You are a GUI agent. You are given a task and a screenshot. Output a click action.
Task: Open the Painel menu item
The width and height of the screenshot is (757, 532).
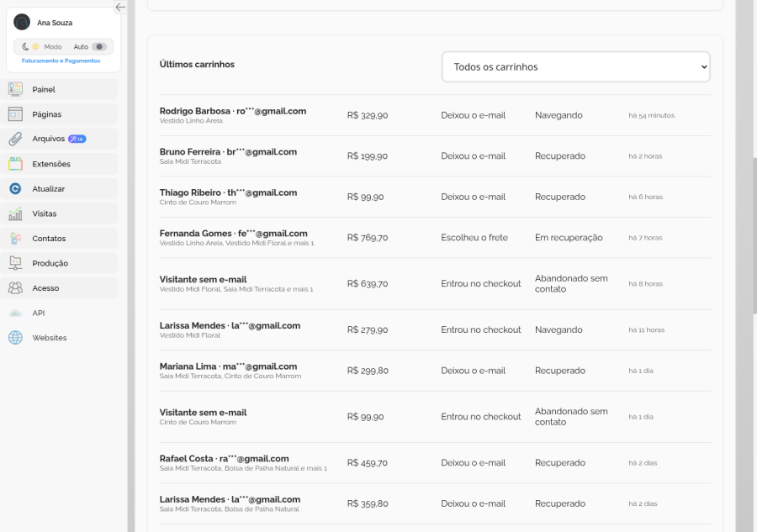tap(60, 89)
